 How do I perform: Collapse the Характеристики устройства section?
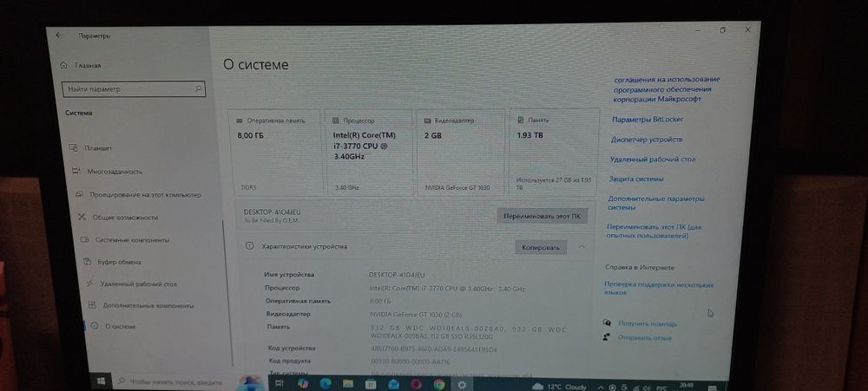(582, 247)
